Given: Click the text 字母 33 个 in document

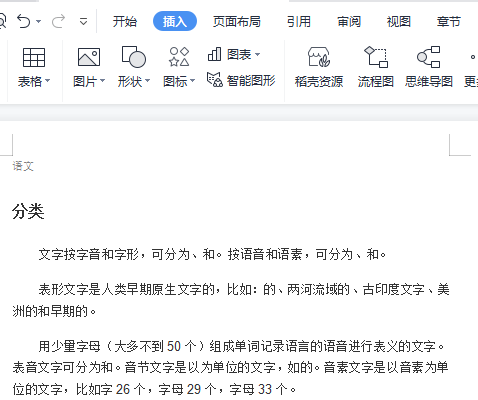Looking at the screenshot, I should 258,389.
